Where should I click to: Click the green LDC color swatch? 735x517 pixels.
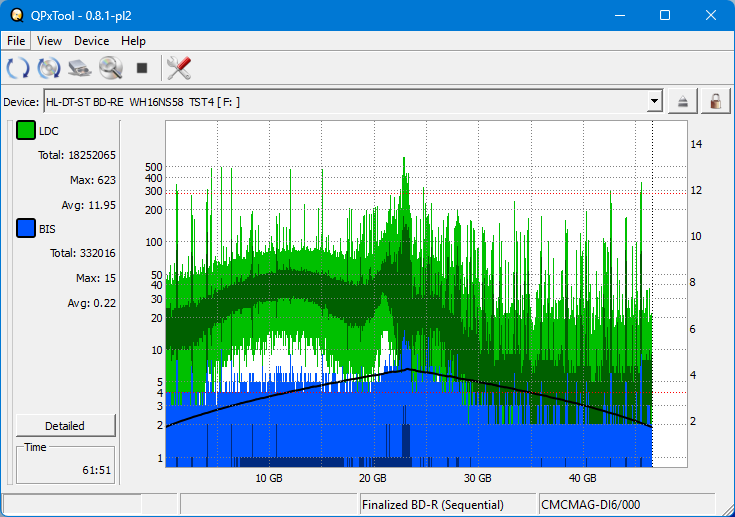pos(26,131)
